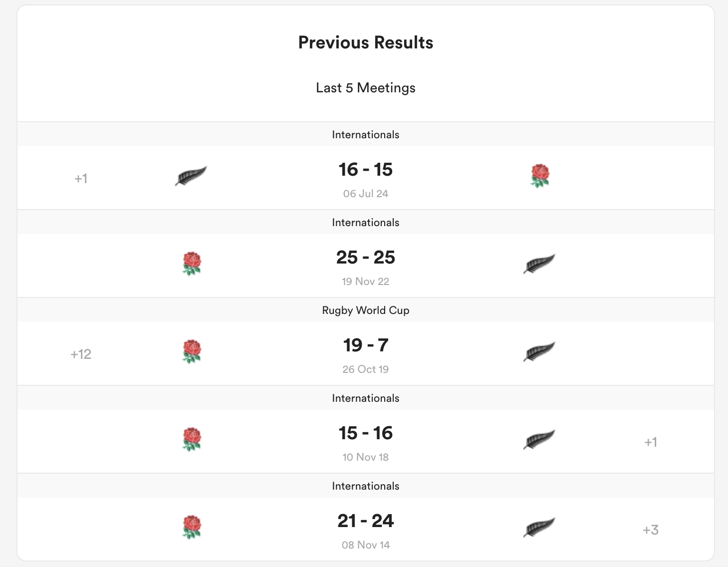Click New Zealand fern logo in 06 Jul 24 match
This screenshot has width=728, height=567.
click(191, 176)
